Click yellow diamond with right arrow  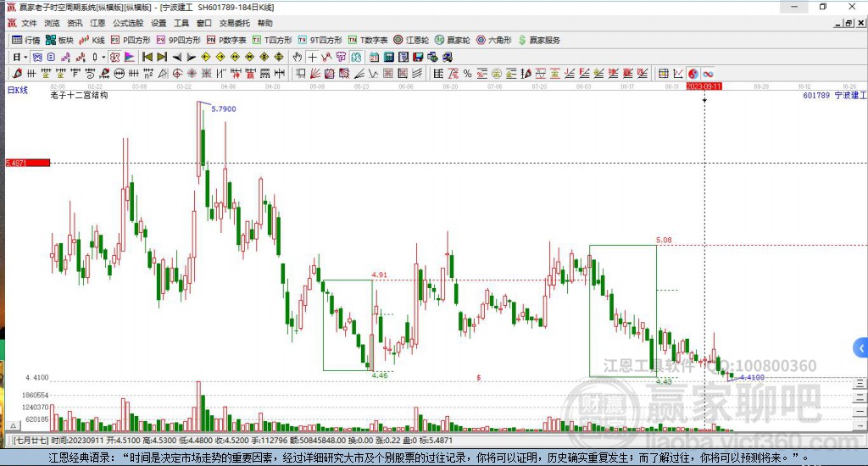pos(220,57)
